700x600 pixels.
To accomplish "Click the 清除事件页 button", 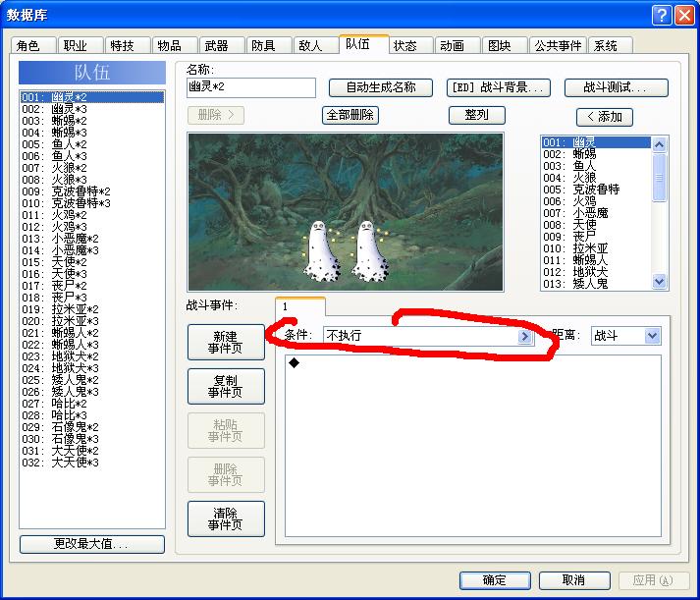I will 226,518.
